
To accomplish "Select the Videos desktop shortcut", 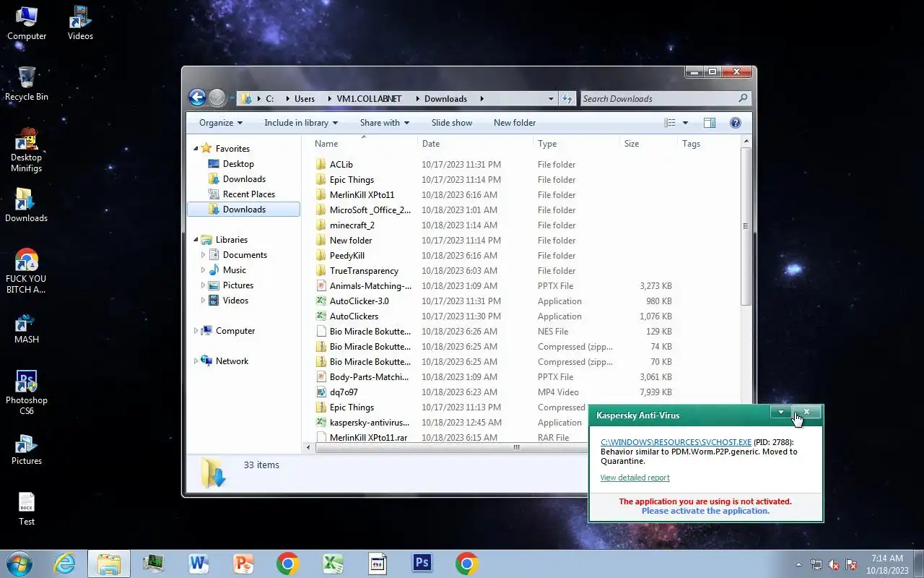I will [80, 22].
